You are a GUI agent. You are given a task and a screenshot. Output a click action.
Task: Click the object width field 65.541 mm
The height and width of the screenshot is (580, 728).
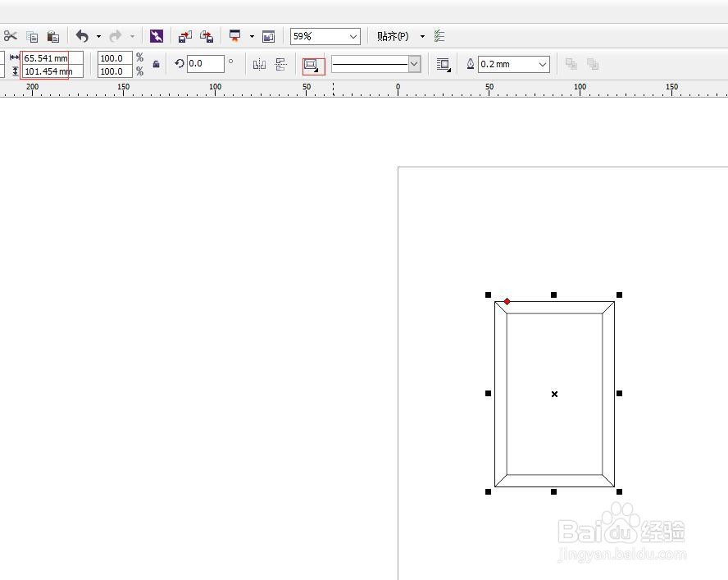click(x=52, y=58)
